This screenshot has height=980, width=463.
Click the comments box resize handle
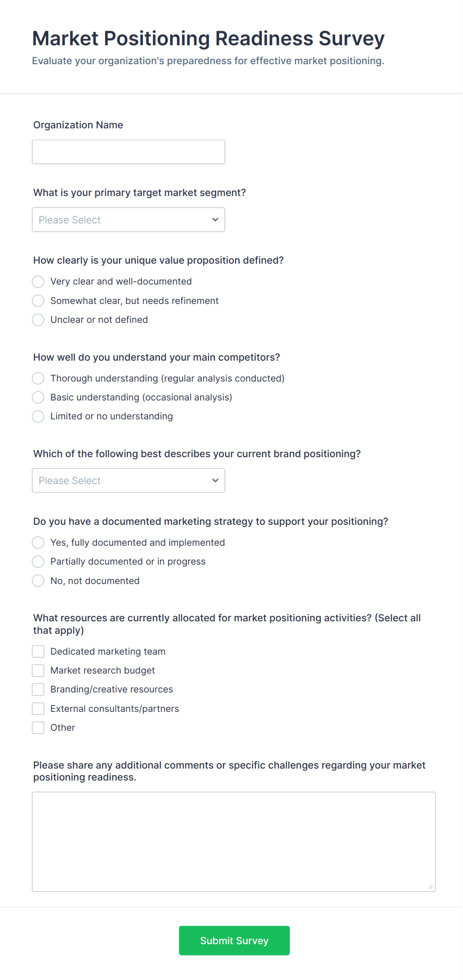click(431, 886)
